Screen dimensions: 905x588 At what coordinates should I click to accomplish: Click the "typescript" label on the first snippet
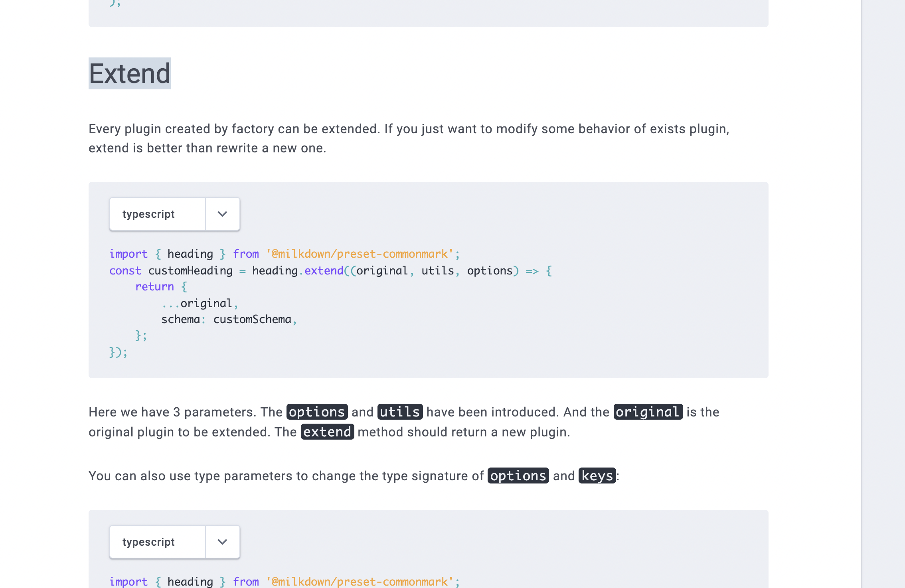[148, 214]
